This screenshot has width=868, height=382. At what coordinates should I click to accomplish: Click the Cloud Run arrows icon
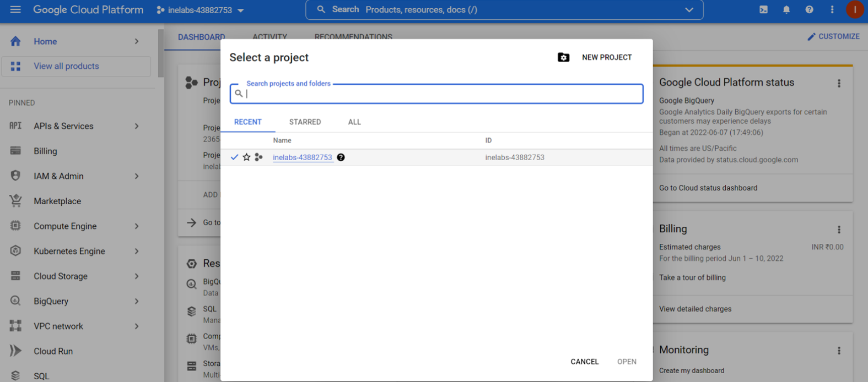(x=15, y=351)
